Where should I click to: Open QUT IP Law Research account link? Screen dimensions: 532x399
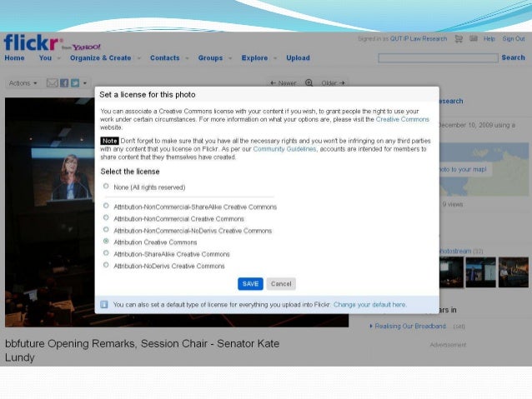419,39
